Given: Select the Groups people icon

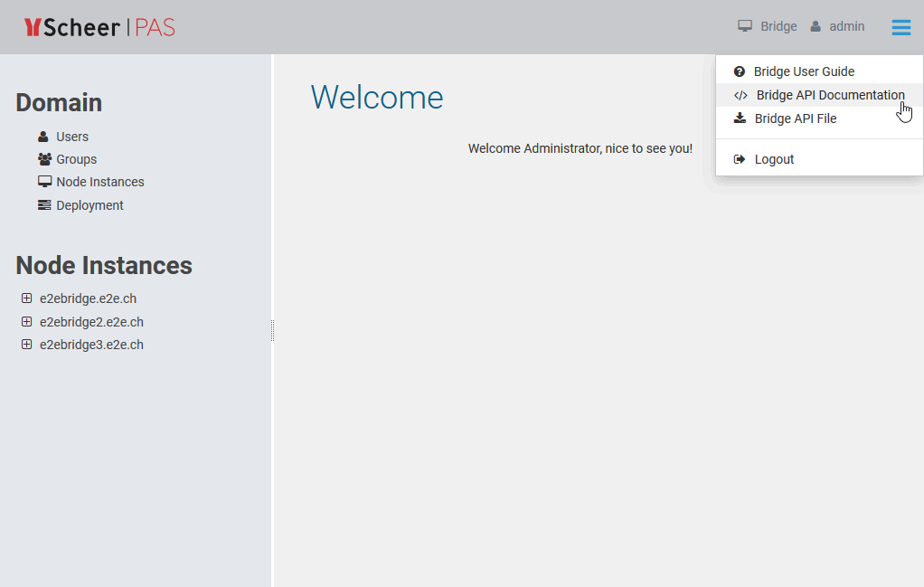Looking at the screenshot, I should click(42, 159).
